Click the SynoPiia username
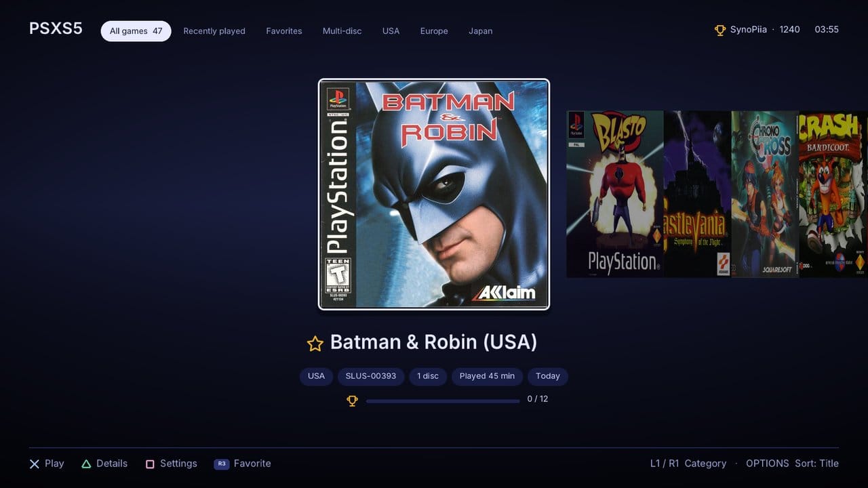Image resolution: width=868 pixels, height=488 pixels. tap(749, 30)
